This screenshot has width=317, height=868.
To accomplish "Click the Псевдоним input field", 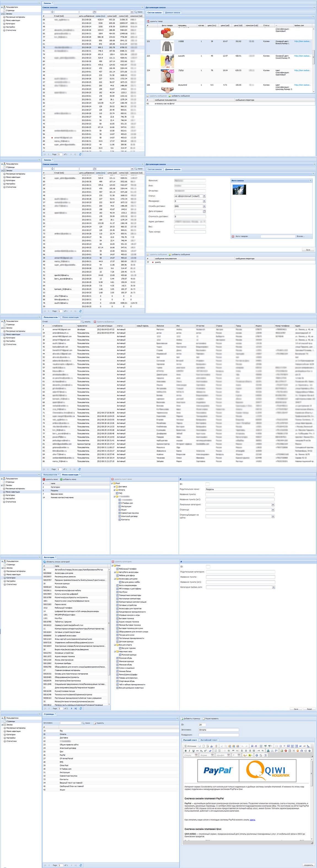I will [x=219, y=735].
